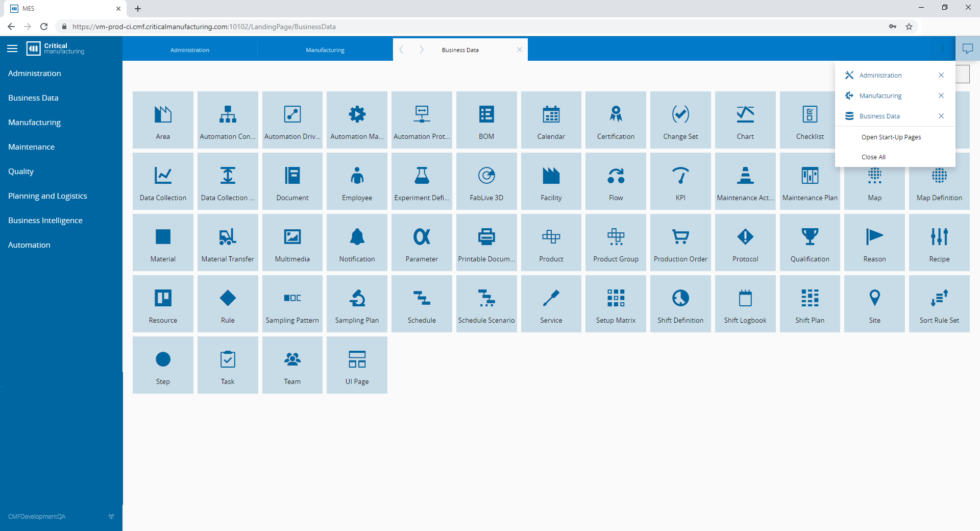This screenshot has height=531, width=980.
Task: Open the Calendar business data tile
Action: click(551, 120)
